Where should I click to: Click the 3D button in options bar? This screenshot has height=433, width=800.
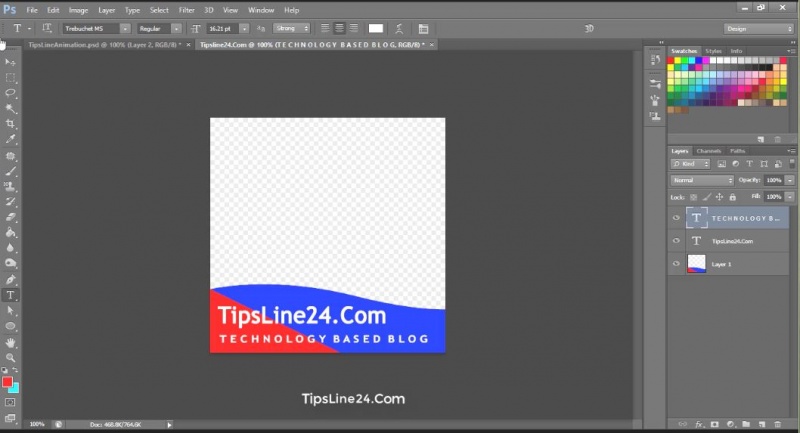(x=589, y=29)
